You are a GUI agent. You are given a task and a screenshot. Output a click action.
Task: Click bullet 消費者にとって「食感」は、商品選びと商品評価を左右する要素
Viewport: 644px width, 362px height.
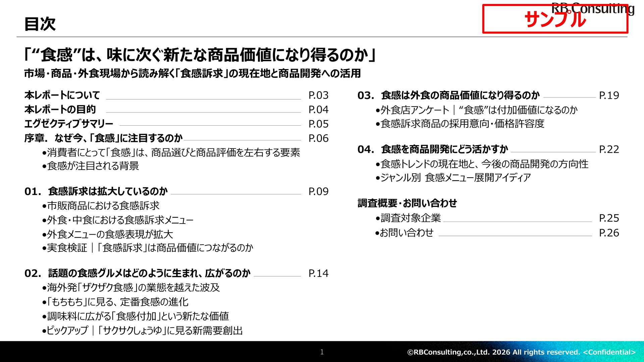[171, 153]
